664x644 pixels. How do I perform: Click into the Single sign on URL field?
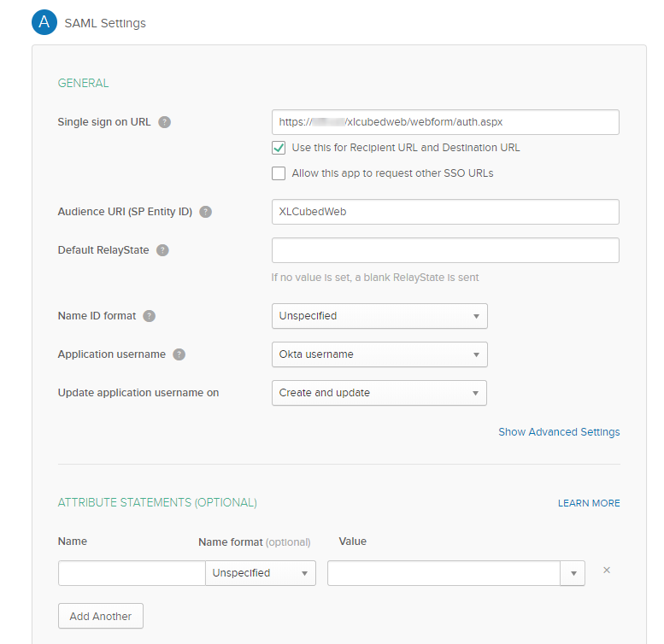[444, 122]
